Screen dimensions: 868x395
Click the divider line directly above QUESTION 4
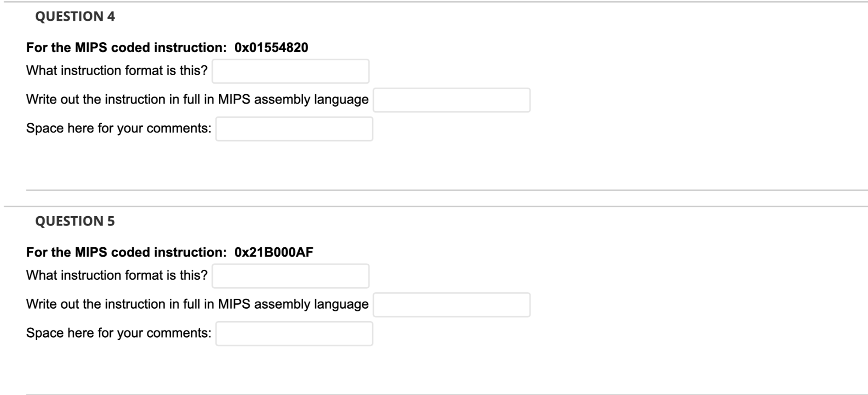click(436, 2)
